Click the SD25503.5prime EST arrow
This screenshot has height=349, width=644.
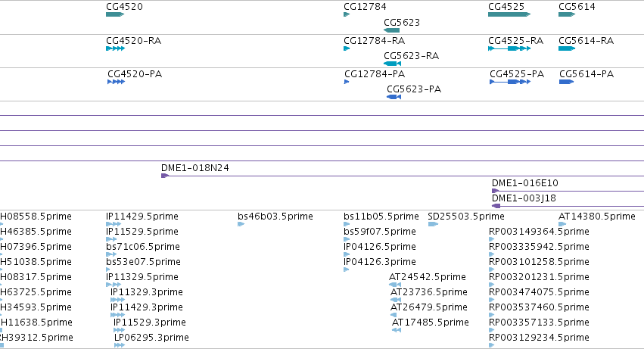point(434,224)
